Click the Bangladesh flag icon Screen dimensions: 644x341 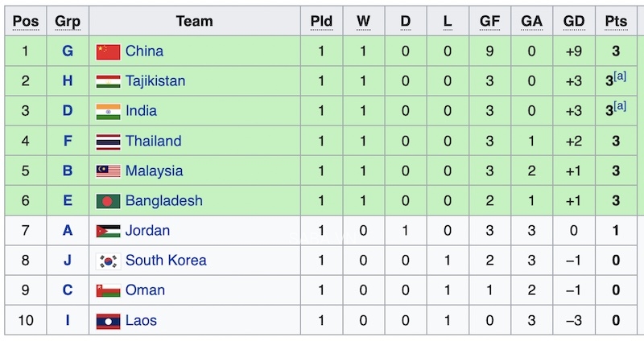(x=108, y=201)
